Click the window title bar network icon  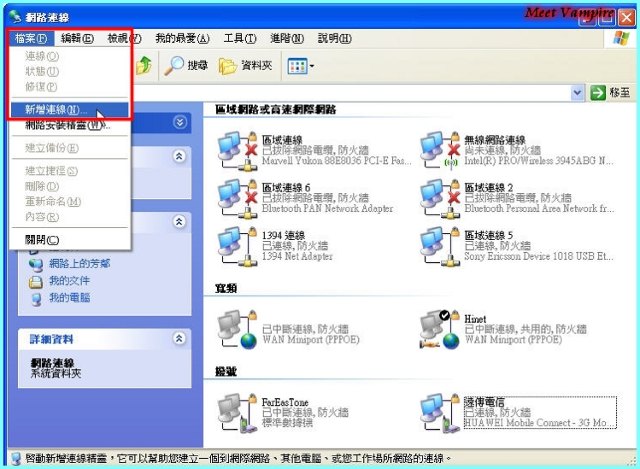[15, 17]
